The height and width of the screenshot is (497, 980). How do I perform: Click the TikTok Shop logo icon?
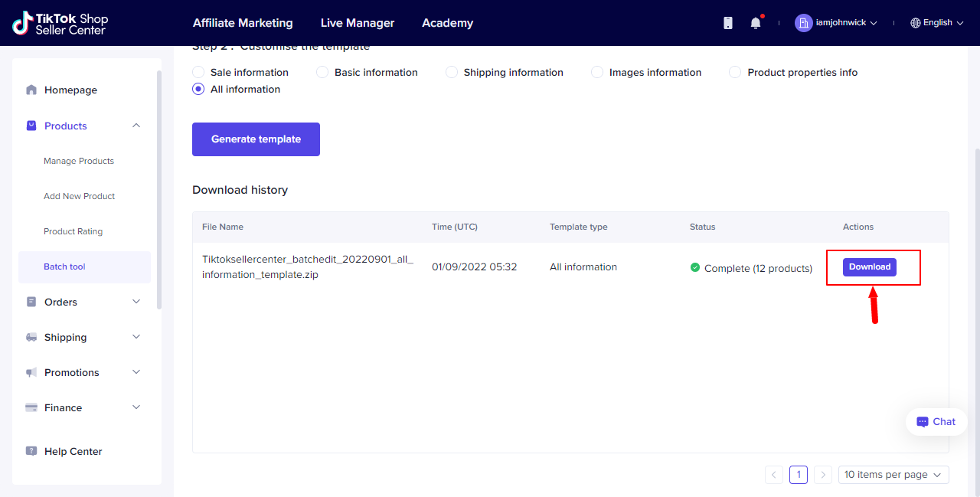(x=22, y=23)
